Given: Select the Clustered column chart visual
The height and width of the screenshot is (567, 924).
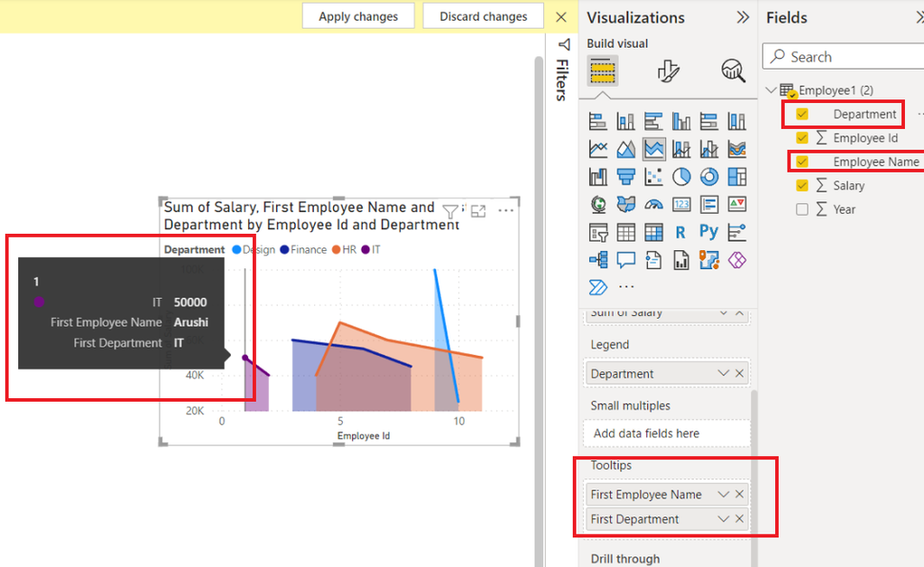Looking at the screenshot, I should point(681,121).
